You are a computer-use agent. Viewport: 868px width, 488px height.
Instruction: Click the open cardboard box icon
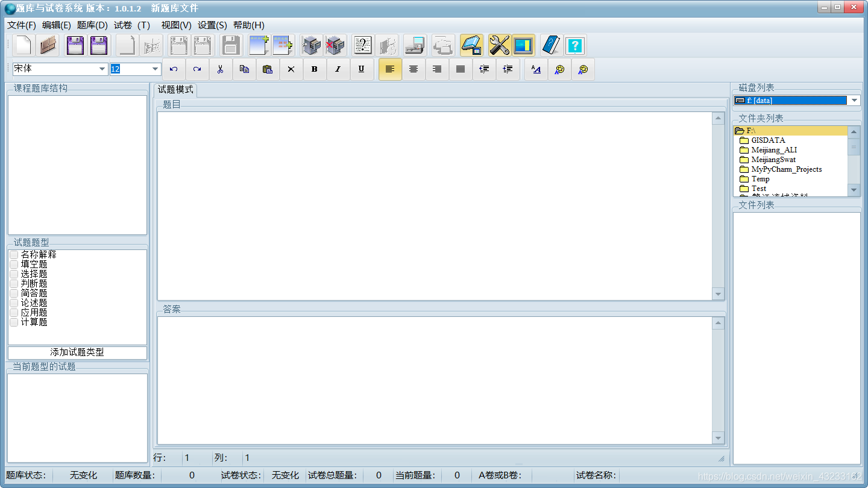click(x=48, y=45)
